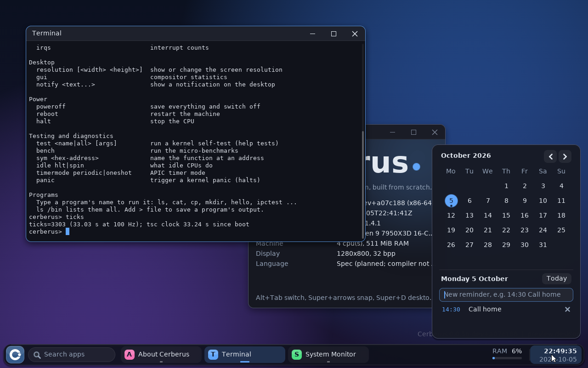588x368 pixels.
Task: Maximize the Terminal window
Action: 334,34
